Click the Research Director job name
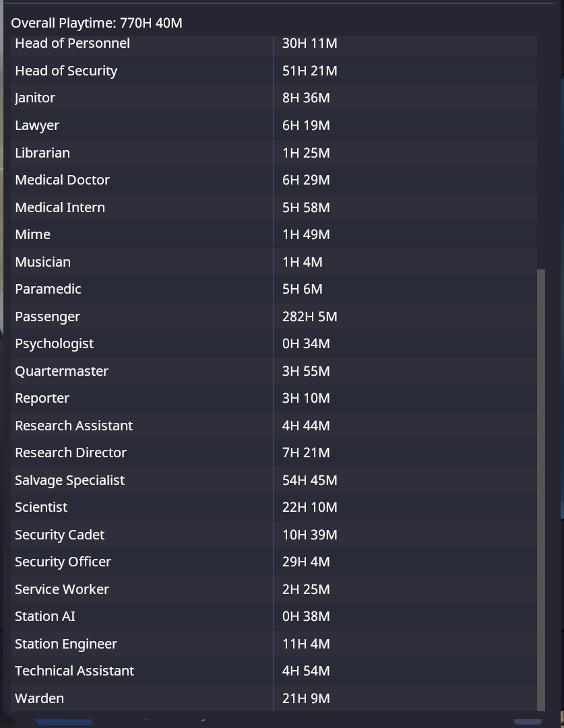 click(x=71, y=453)
